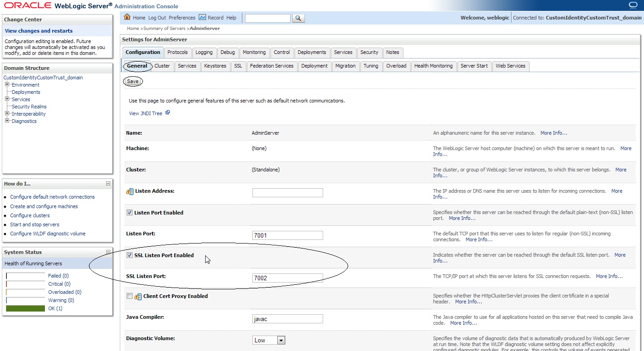This screenshot has width=644, height=351.
Task: Open the Control tab
Action: click(282, 52)
